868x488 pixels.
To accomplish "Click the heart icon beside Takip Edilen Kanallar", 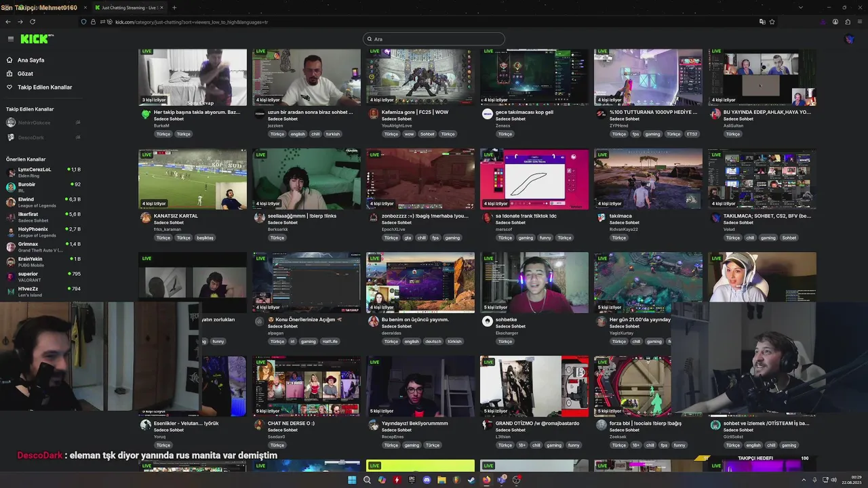I will click(x=9, y=87).
